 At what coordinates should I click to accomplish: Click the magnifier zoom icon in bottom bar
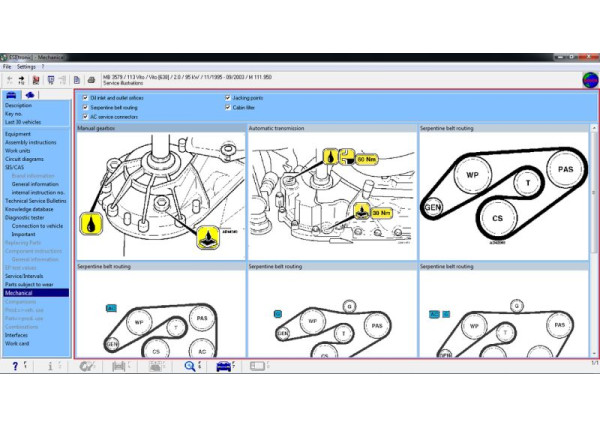[189, 367]
